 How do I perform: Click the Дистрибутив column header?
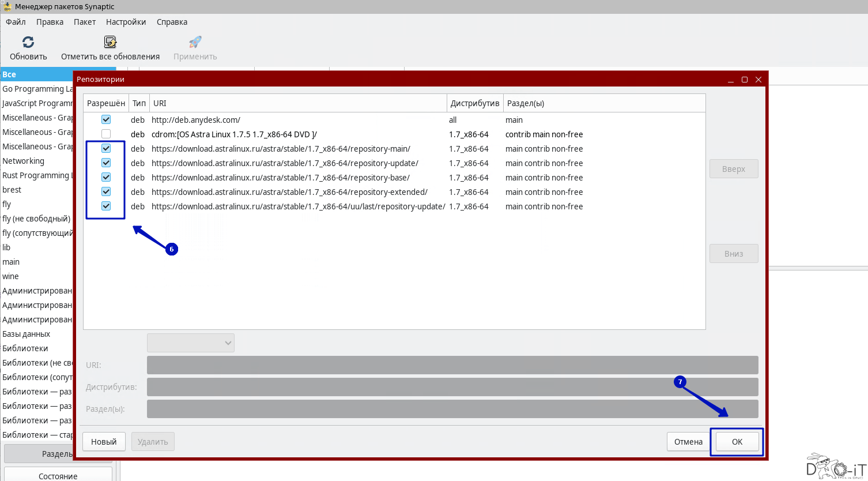[474, 103]
